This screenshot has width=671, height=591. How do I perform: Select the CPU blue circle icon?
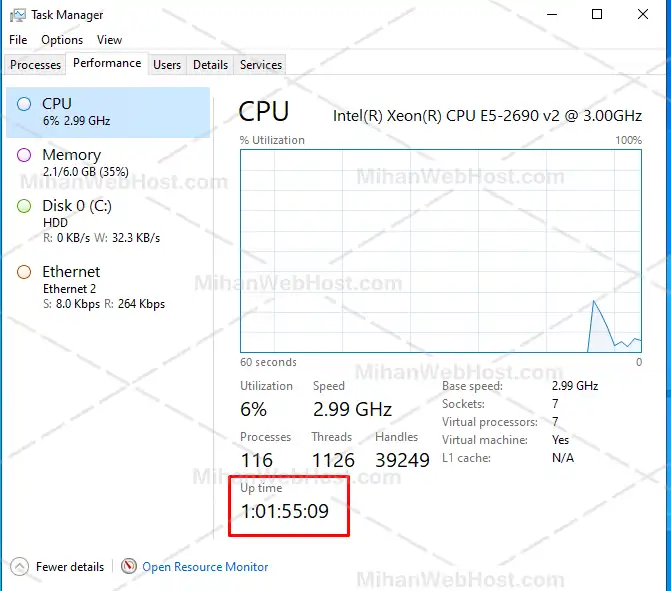tap(24, 104)
